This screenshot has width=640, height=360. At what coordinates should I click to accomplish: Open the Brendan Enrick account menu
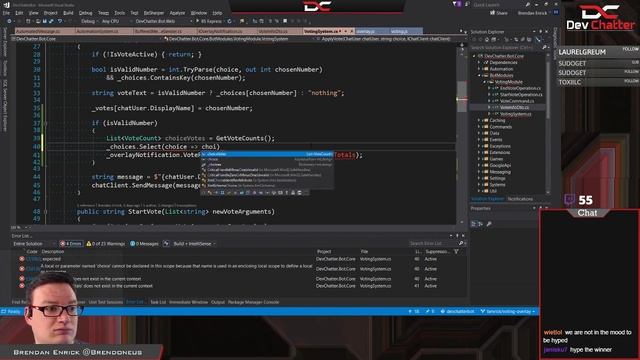coord(533,13)
